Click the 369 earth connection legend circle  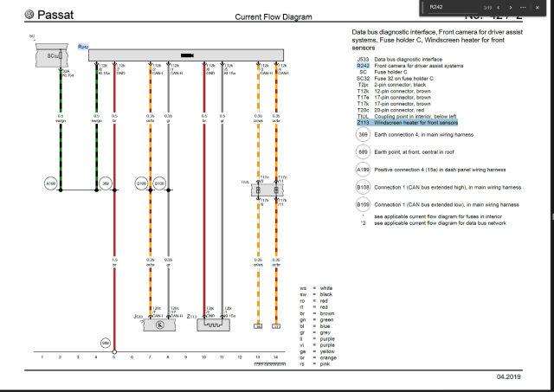click(363, 135)
